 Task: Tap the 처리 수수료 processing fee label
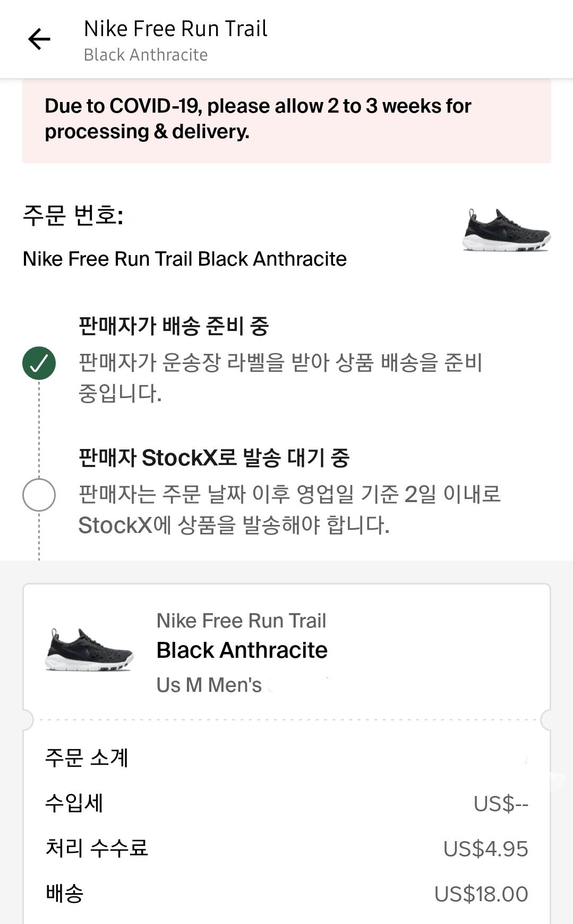[x=96, y=848]
